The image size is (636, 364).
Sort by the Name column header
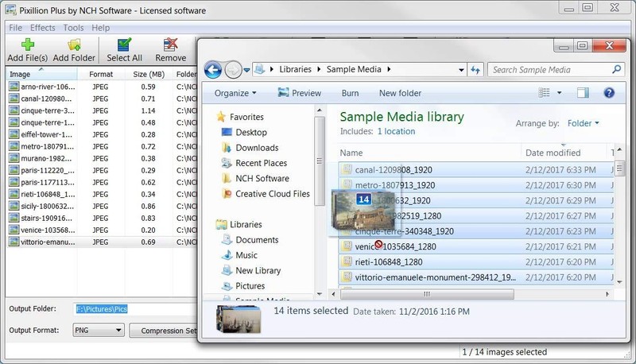(429, 153)
